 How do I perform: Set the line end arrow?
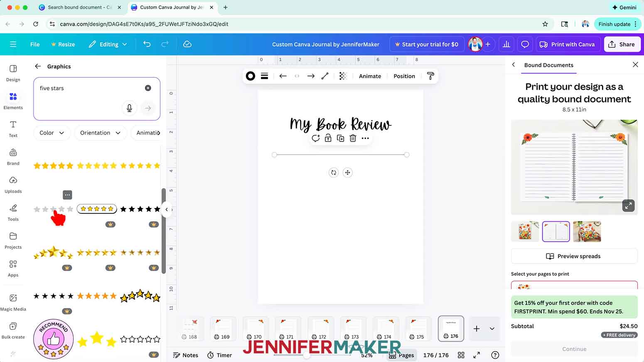311,76
